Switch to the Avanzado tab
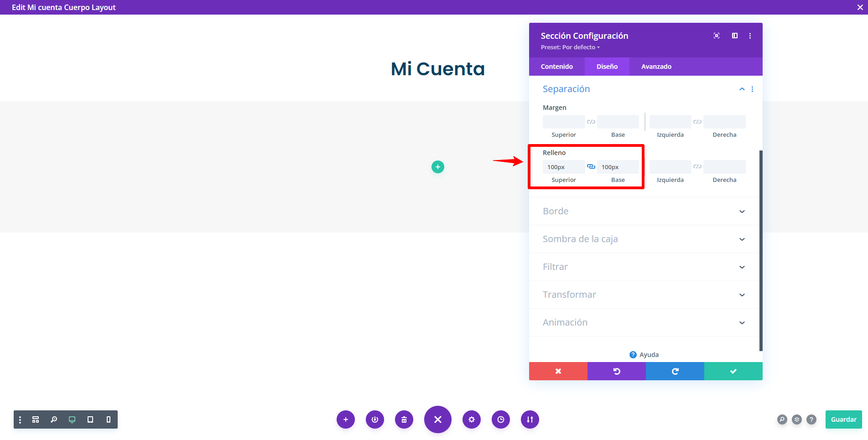This screenshot has width=868, height=440. [x=656, y=67]
